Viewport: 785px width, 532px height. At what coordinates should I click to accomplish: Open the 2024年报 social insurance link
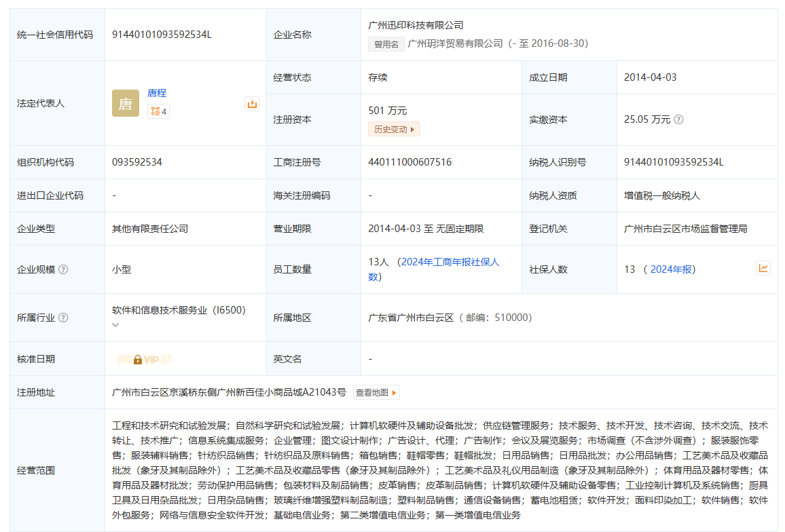(671, 269)
